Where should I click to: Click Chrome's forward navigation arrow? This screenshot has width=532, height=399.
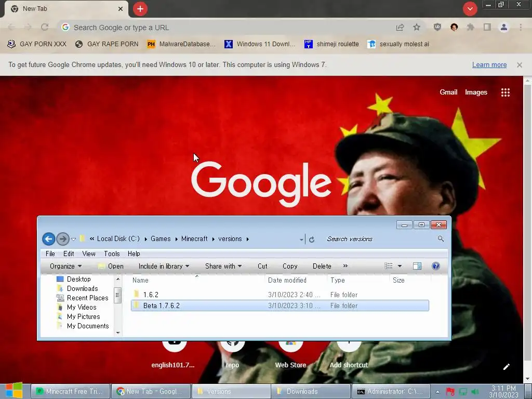[x=28, y=27]
